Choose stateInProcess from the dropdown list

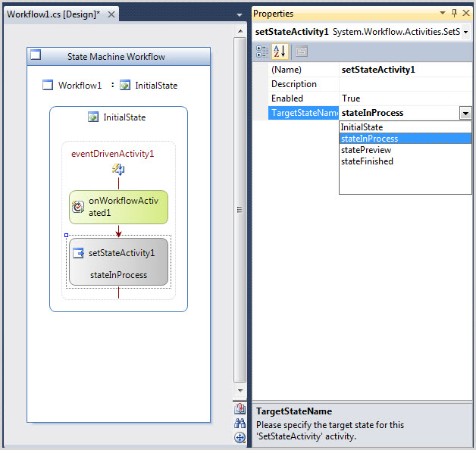point(406,139)
